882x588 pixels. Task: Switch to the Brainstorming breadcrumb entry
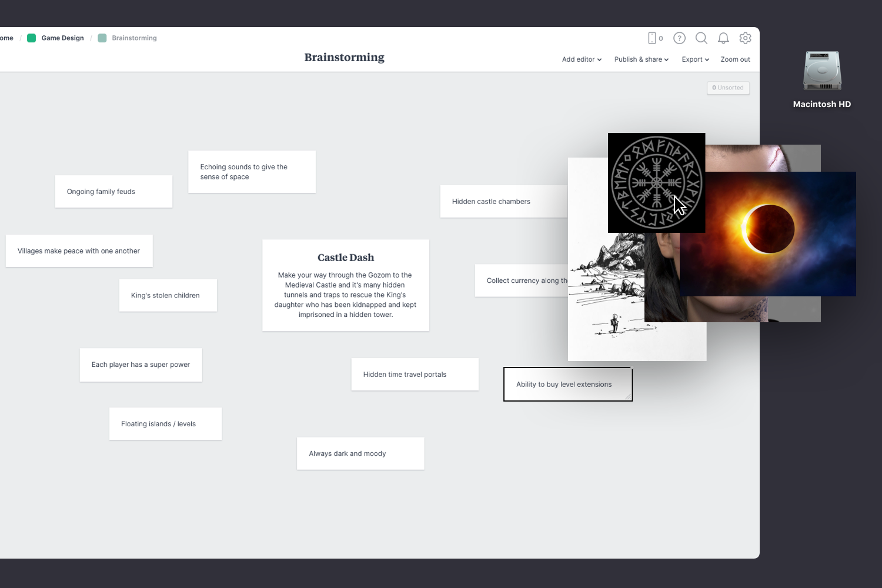pyautogui.click(x=135, y=38)
